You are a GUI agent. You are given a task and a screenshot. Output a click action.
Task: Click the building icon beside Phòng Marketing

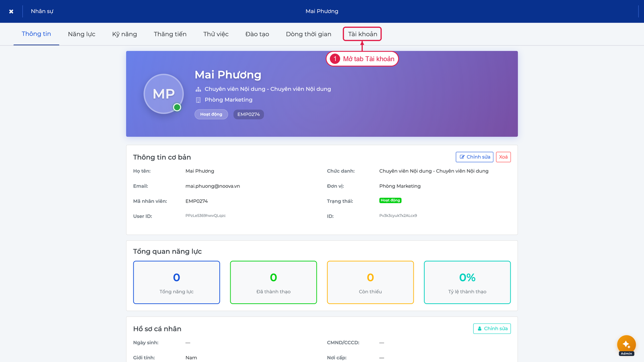[198, 100]
